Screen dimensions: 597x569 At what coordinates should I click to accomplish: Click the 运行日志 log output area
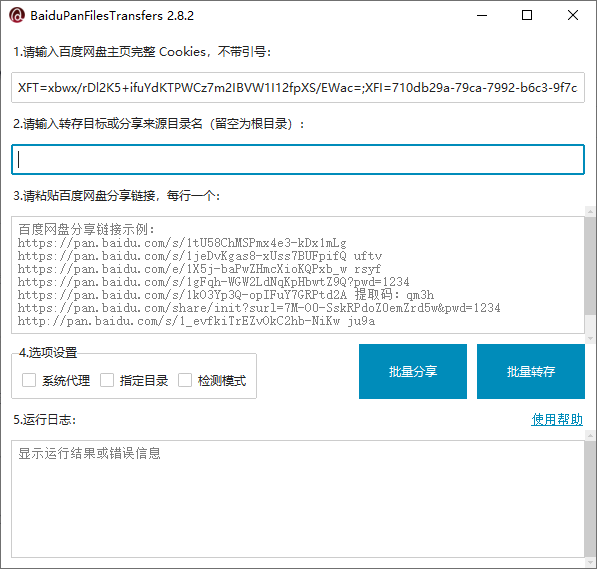[x=298, y=499]
